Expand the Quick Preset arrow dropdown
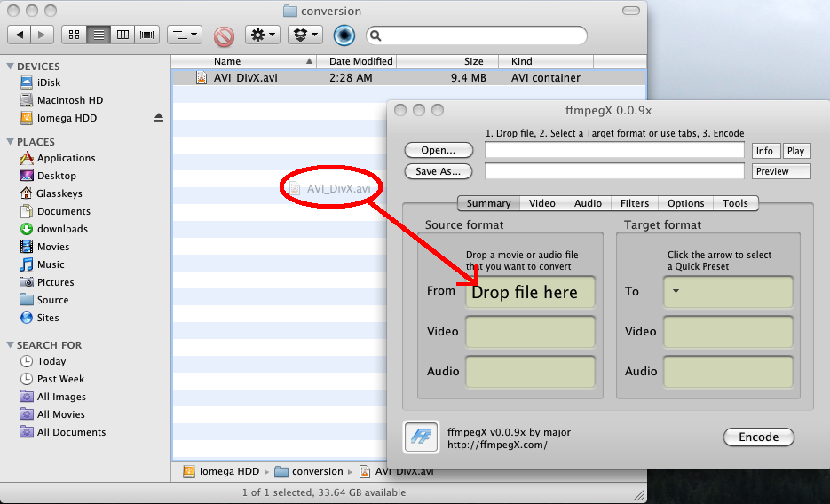Screen dimensions: 830x504 click(x=676, y=291)
